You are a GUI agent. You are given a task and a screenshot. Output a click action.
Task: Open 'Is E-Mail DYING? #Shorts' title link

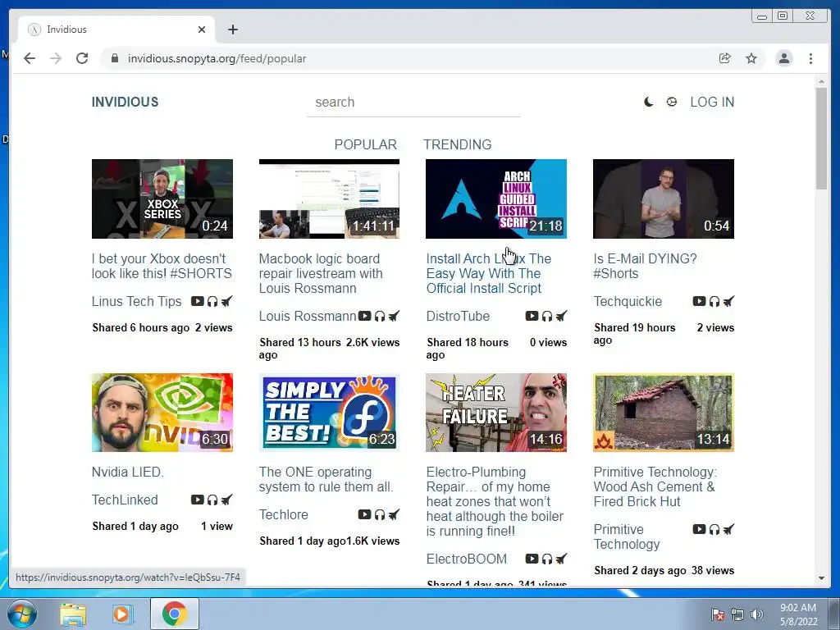click(645, 266)
